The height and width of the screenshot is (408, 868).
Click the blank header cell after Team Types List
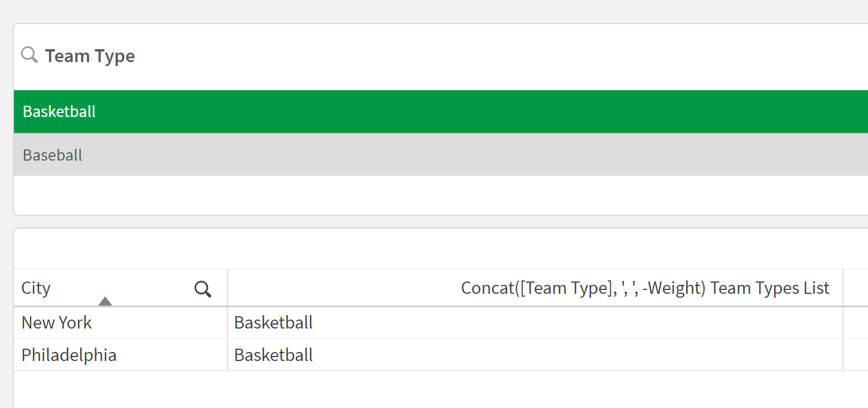(x=856, y=288)
